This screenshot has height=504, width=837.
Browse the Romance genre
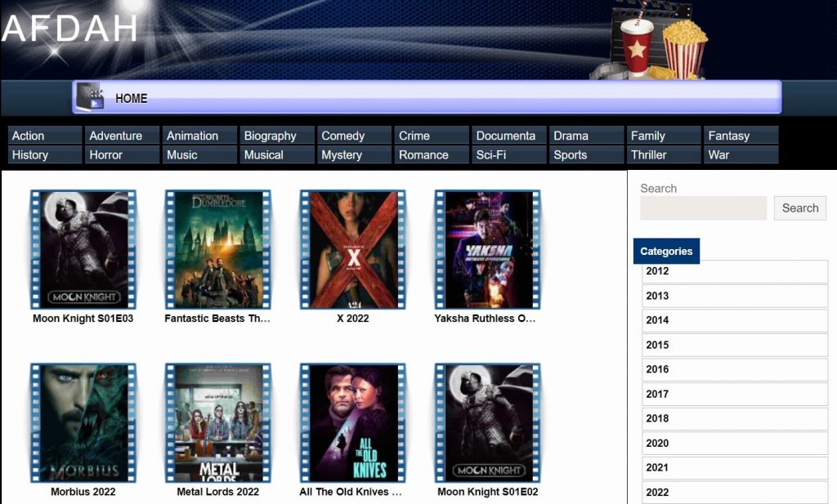coord(432,154)
